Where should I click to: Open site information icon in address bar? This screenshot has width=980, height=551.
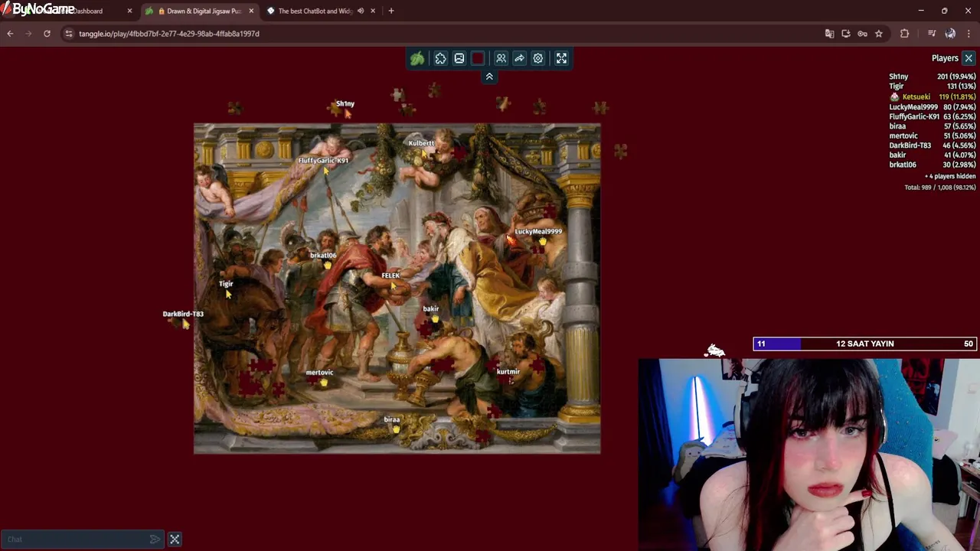(x=69, y=34)
